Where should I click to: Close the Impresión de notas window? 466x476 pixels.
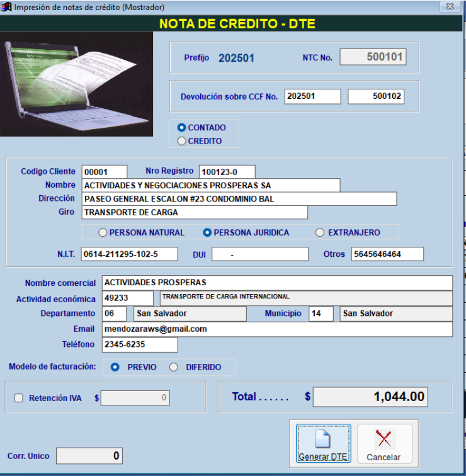tap(450, 6)
